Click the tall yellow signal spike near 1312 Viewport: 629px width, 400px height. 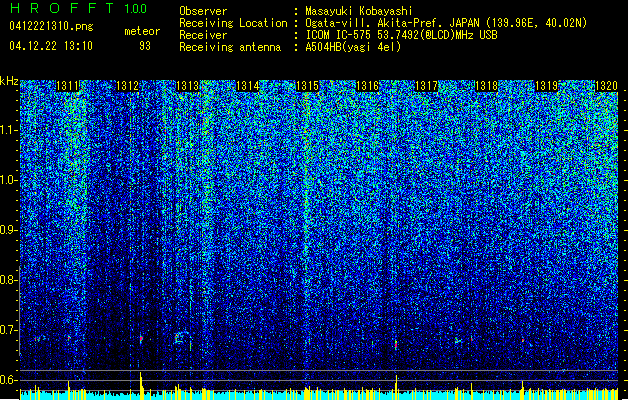pos(141,386)
